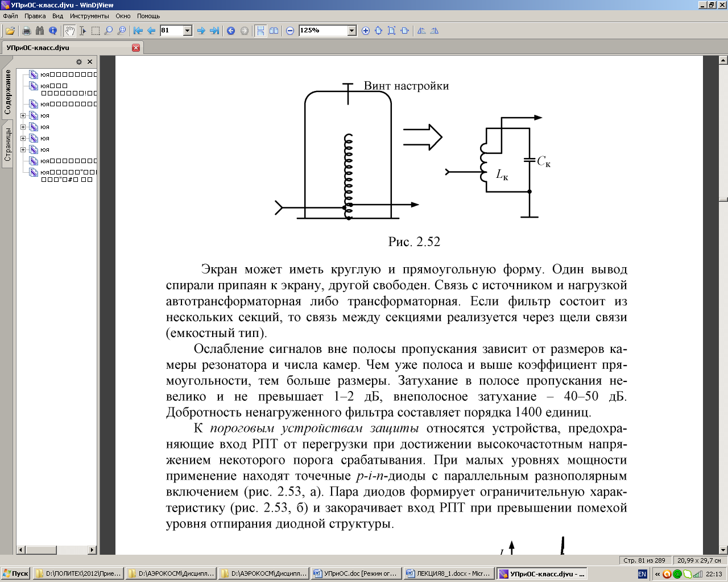The height and width of the screenshot is (582, 728).
Task: Open the Инструменты menu
Action: coord(89,16)
